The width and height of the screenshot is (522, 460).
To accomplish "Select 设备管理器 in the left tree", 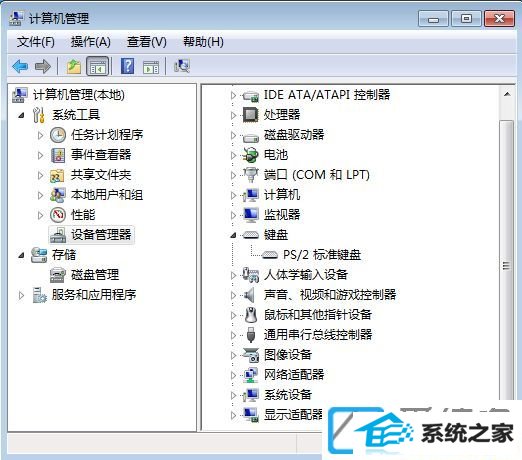I will pos(101,235).
